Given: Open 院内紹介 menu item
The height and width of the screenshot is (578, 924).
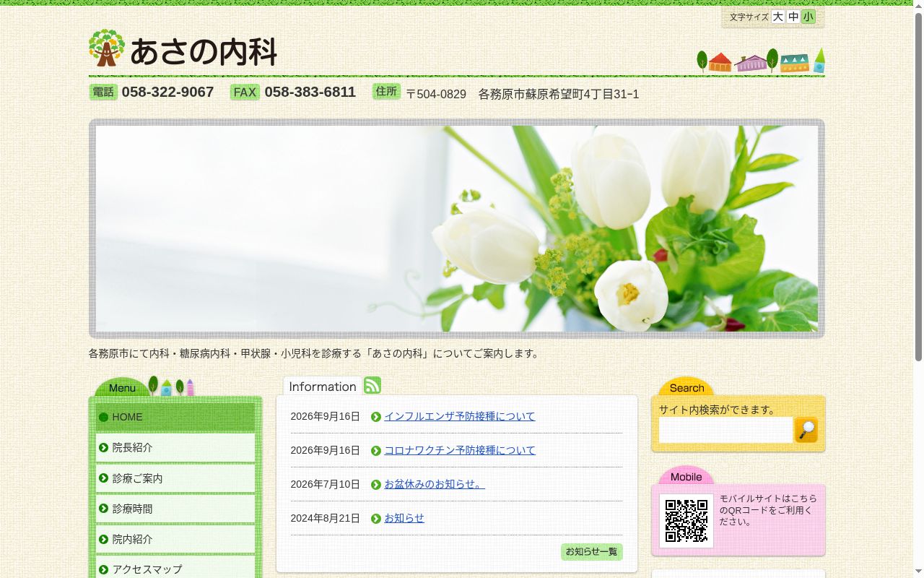Looking at the screenshot, I should [x=175, y=538].
